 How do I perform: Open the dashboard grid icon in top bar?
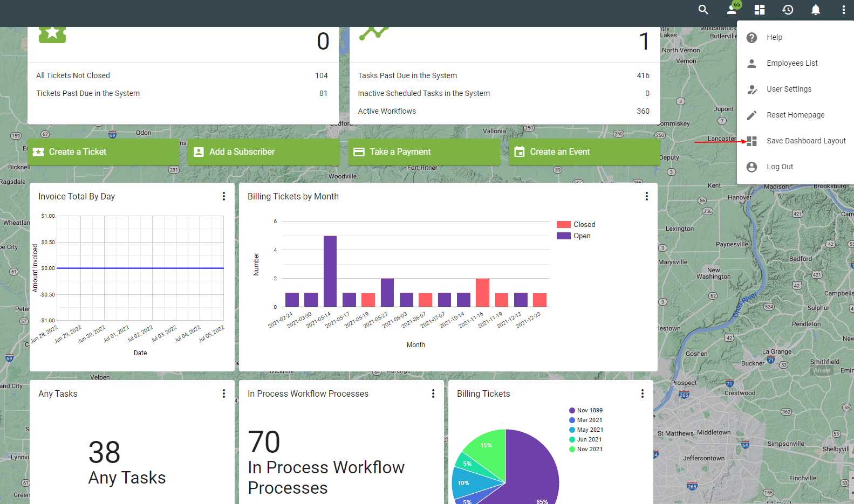[760, 10]
